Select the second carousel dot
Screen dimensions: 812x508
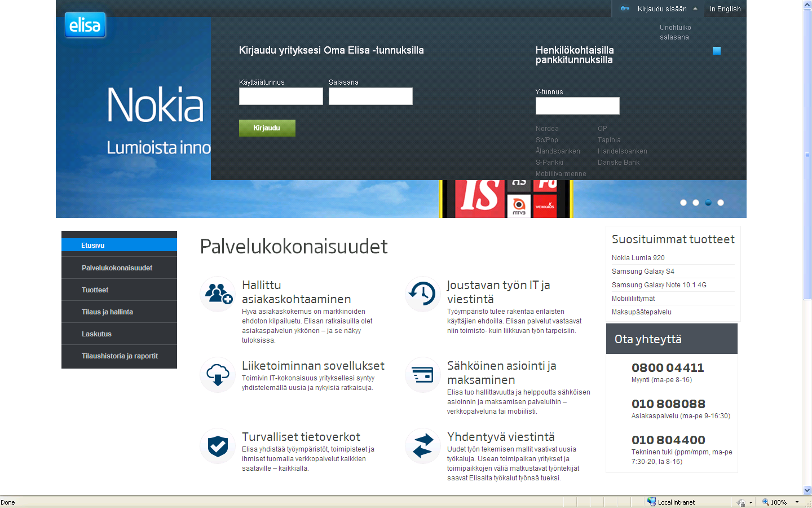(x=696, y=203)
